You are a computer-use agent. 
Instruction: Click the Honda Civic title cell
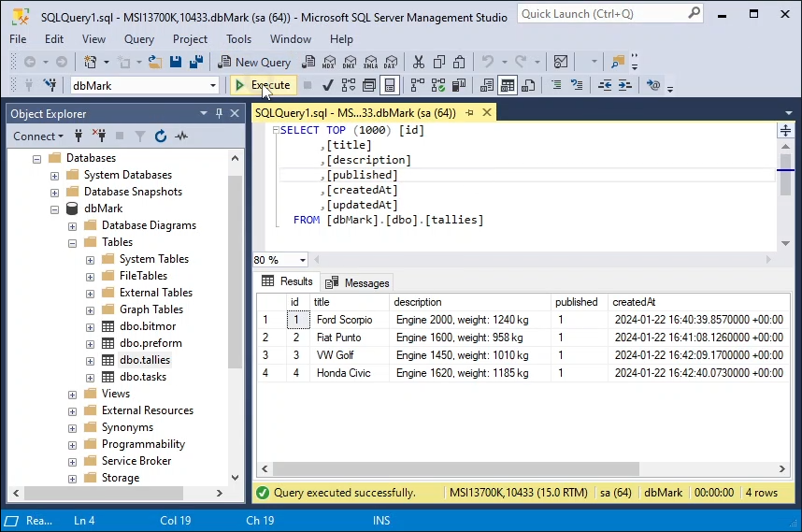(x=350, y=373)
